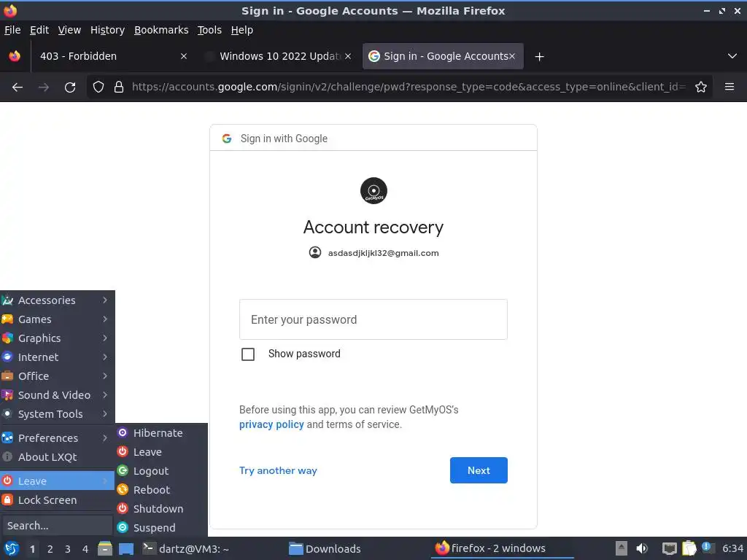Open the LXQt start menu bird icon

(12, 548)
